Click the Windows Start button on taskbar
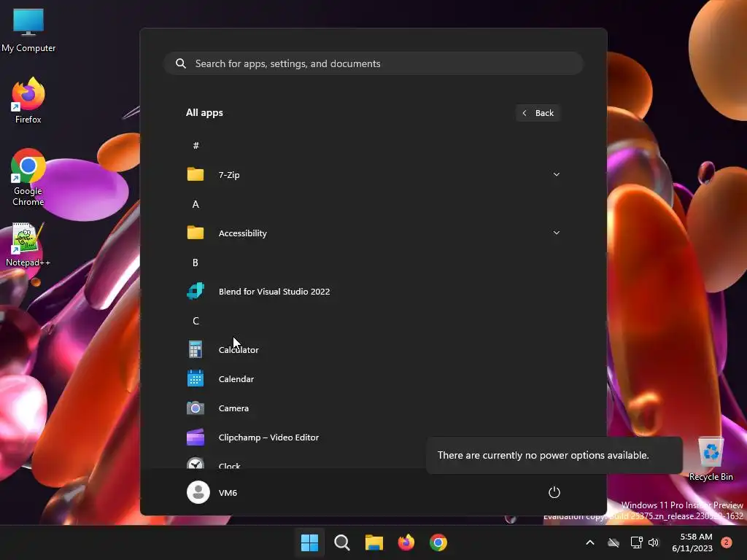The height and width of the screenshot is (560, 747). click(309, 542)
